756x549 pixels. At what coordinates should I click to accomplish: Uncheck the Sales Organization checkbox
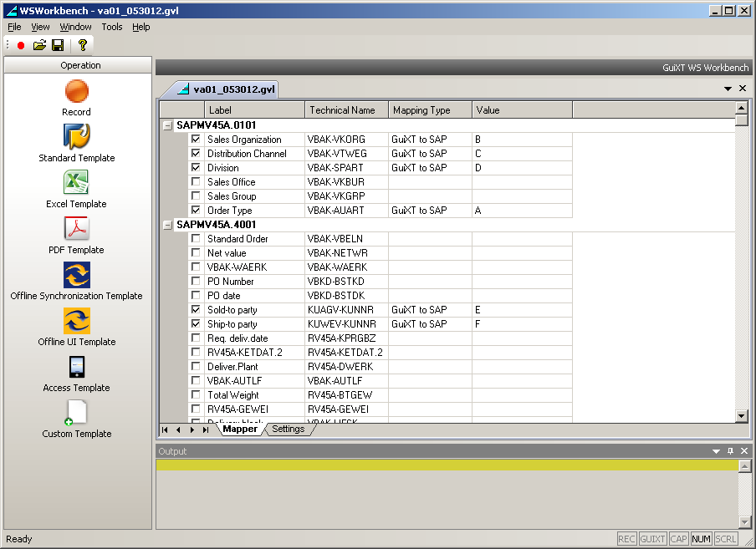coord(196,140)
